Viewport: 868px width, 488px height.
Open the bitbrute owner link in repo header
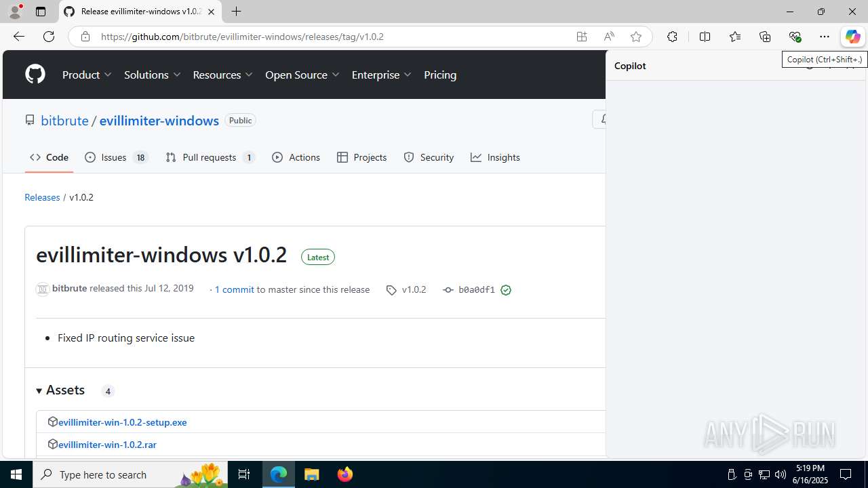click(x=64, y=120)
